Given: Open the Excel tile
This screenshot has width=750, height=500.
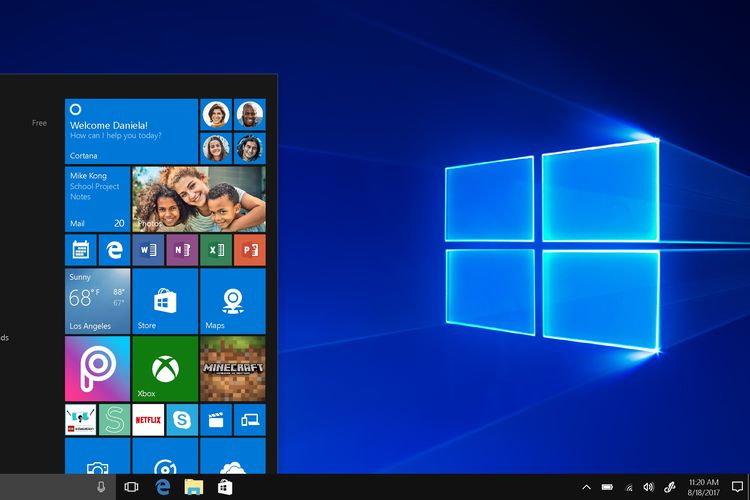Looking at the screenshot, I should [x=215, y=249].
